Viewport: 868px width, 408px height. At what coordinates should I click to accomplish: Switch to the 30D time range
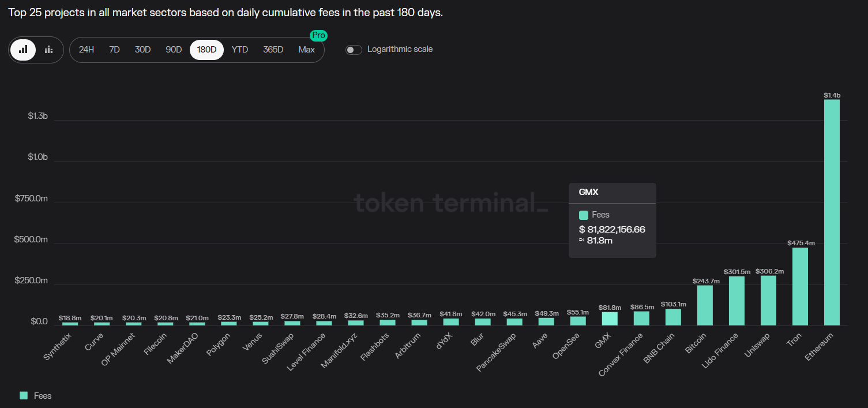(142, 50)
